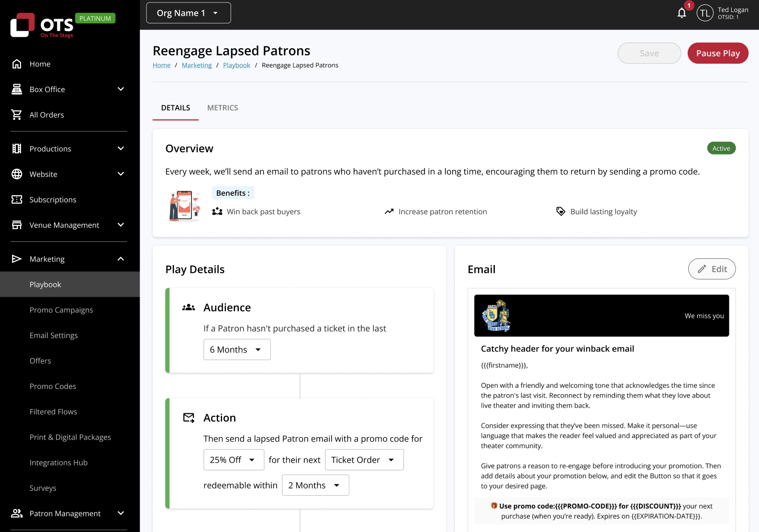Open the Ticket Order type dropdown

point(364,459)
